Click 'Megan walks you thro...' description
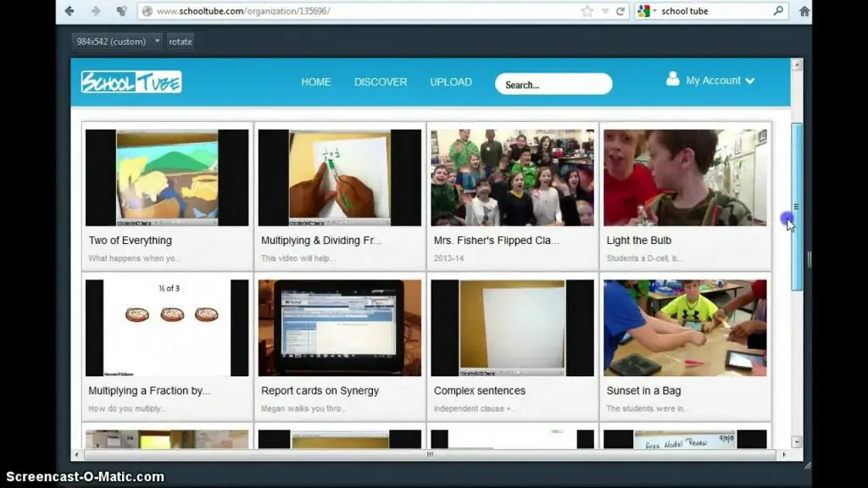The image size is (868, 488). (304, 409)
